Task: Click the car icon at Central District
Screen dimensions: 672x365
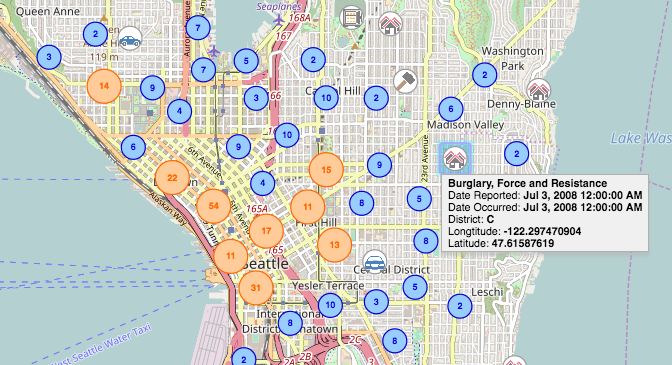Action: 375,262
